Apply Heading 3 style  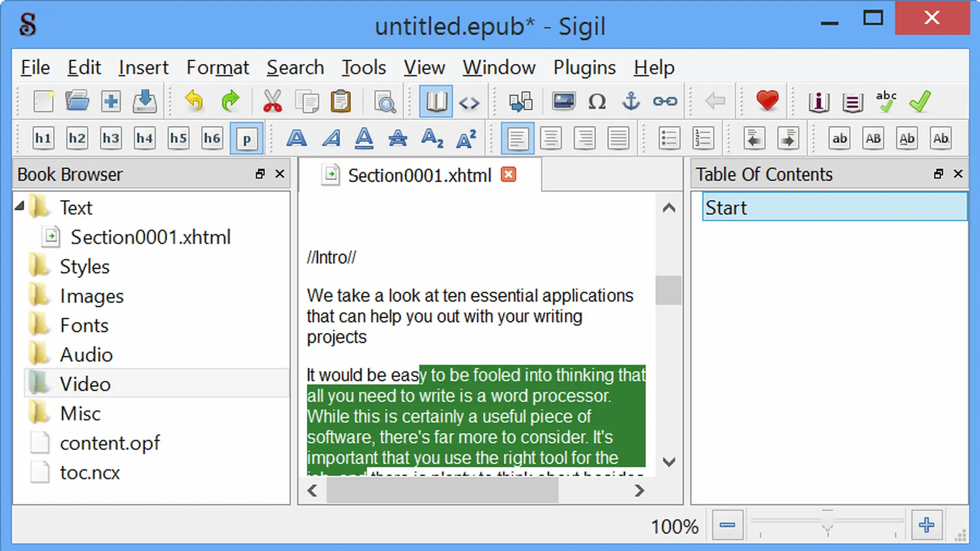[111, 138]
